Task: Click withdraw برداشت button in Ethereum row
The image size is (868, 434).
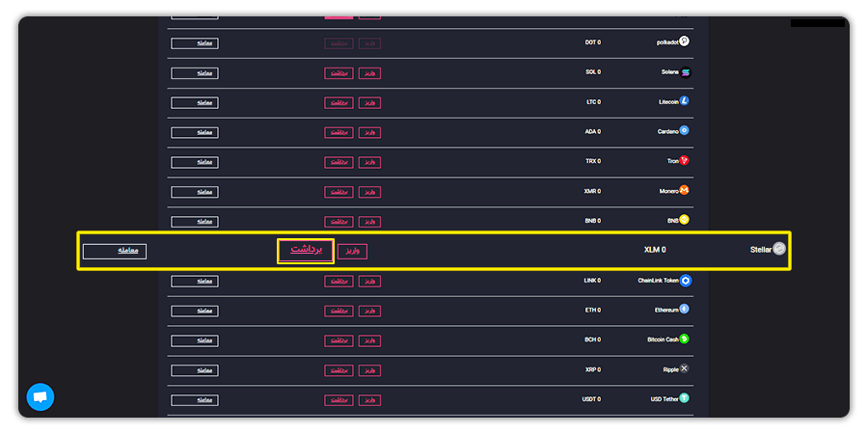Action: coord(339,312)
